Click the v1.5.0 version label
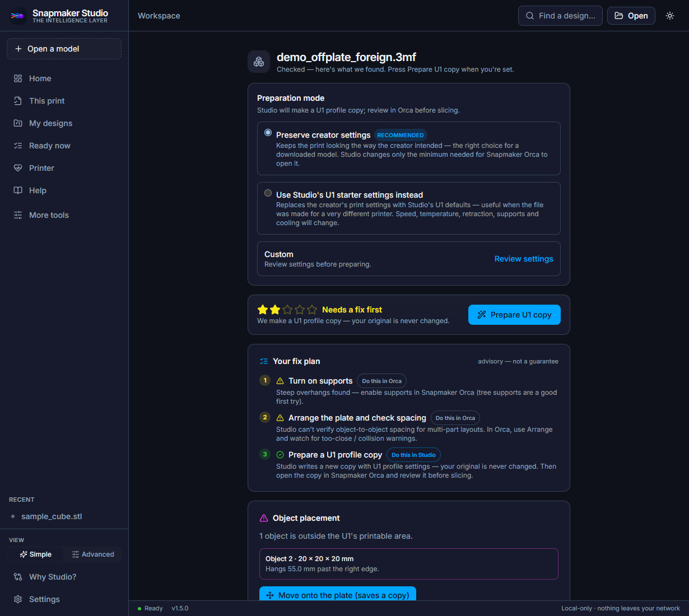Screen dimensions: 689x616 tap(180, 608)
